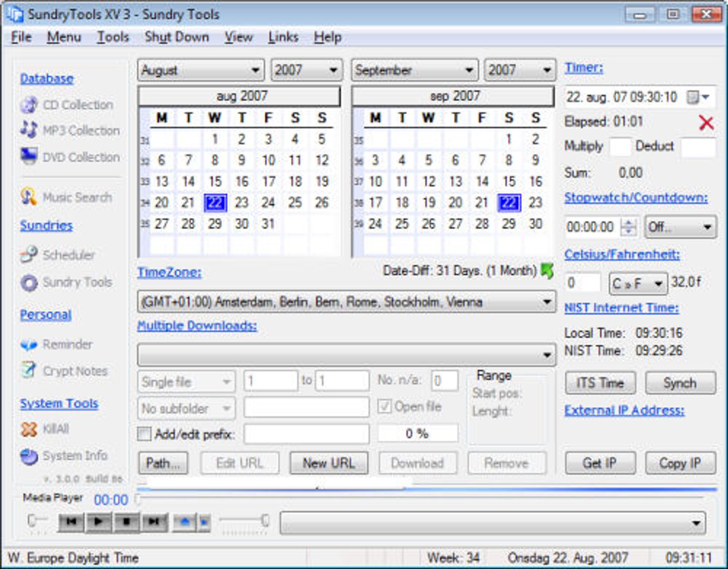The width and height of the screenshot is (728, 569).
Task: Toggle the Open file checkbox
Action: click(384, 406)
